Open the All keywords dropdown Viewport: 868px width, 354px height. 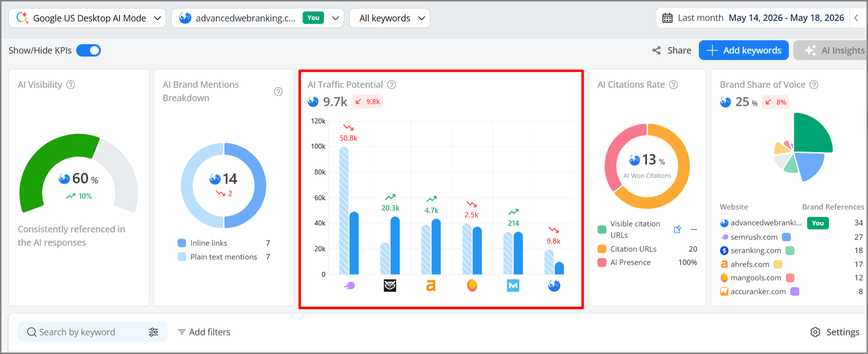[x=390, y=18]
